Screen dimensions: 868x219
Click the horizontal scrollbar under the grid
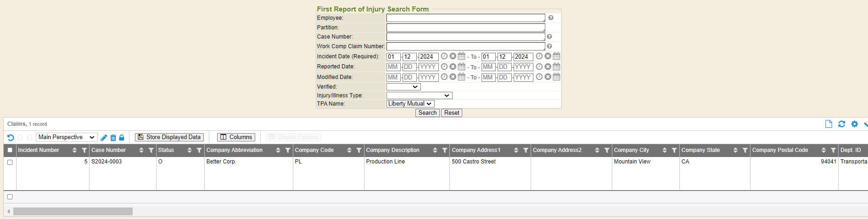73,212
